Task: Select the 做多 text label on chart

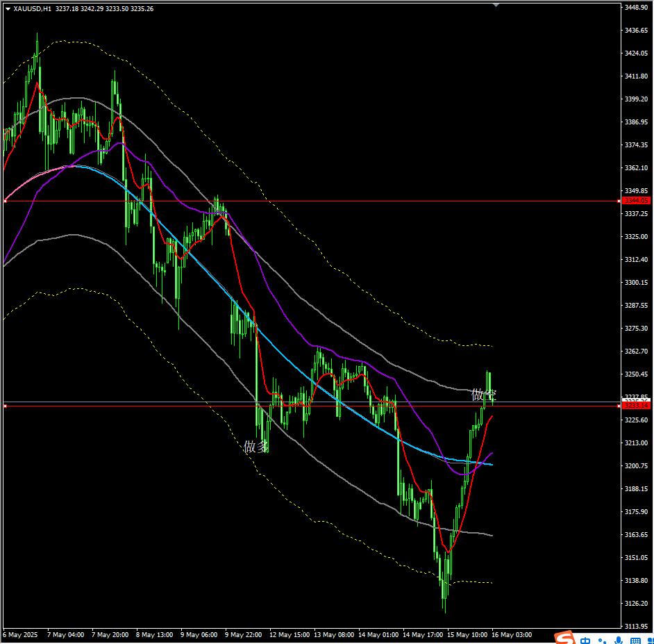Action: click(255, 447)
